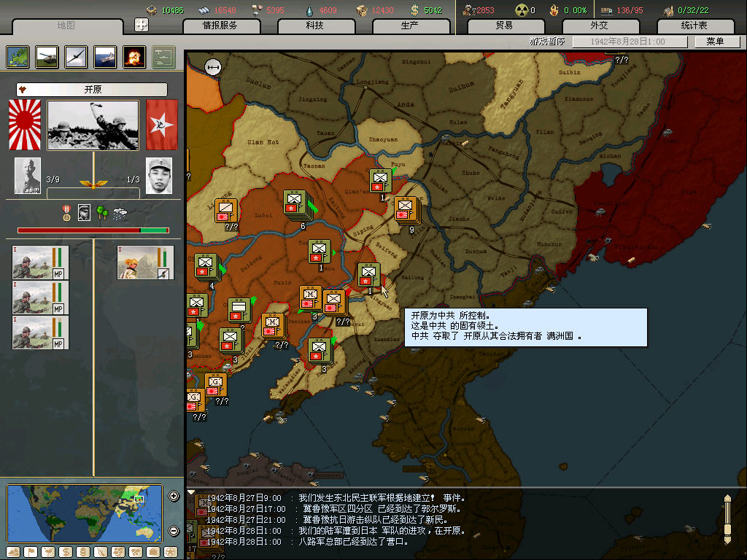The height and width of the screenshot is (560, 747).
Task: Select political map mode flag icon
Action: click(x=31, y=552)
